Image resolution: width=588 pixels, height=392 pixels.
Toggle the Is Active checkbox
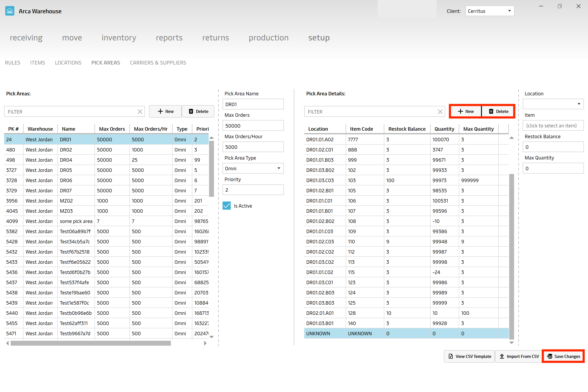(x=226, y=206)
